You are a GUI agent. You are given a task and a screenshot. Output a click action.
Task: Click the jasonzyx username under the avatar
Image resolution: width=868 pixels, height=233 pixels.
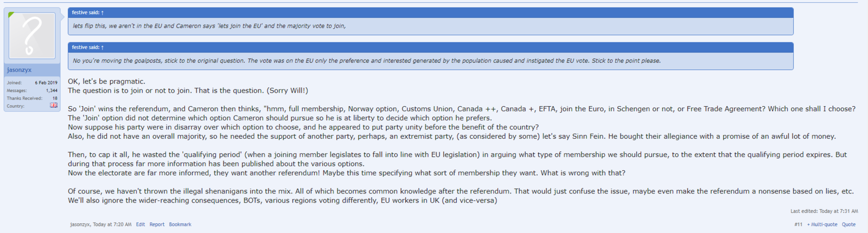(19, 70)
